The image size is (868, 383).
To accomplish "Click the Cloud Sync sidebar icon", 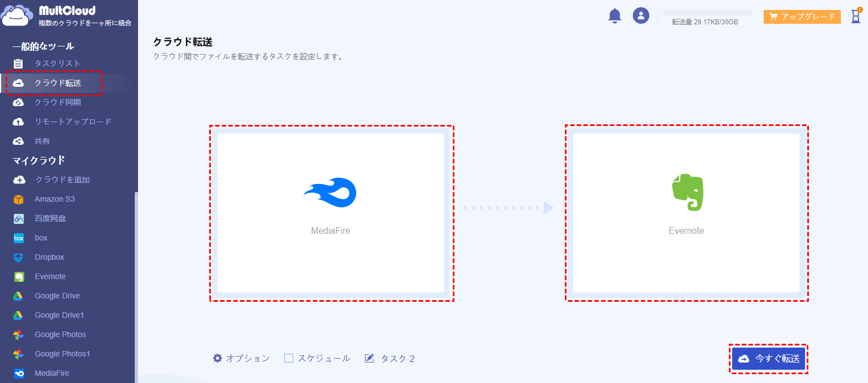I will pos(18,102).
